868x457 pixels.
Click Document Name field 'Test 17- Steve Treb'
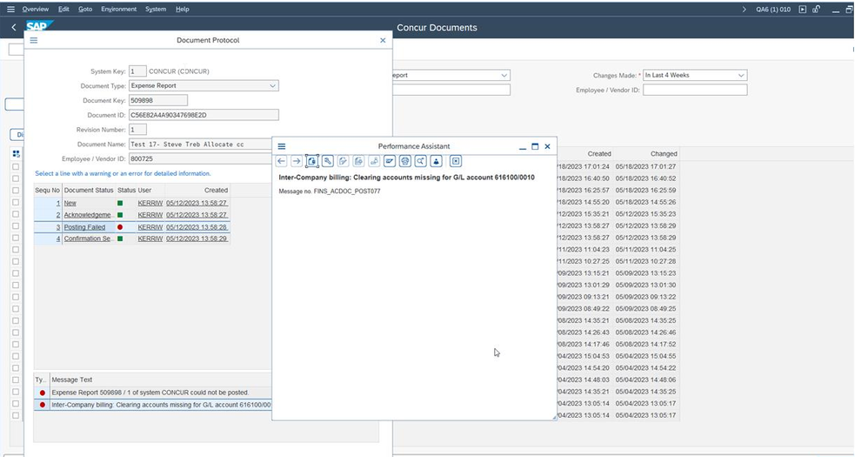click(200, 144)
